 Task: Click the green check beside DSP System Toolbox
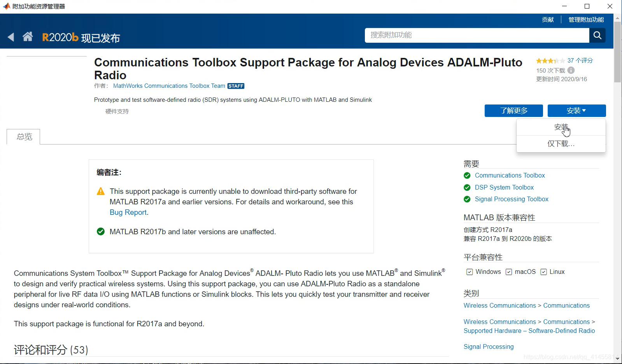(467, 188)
